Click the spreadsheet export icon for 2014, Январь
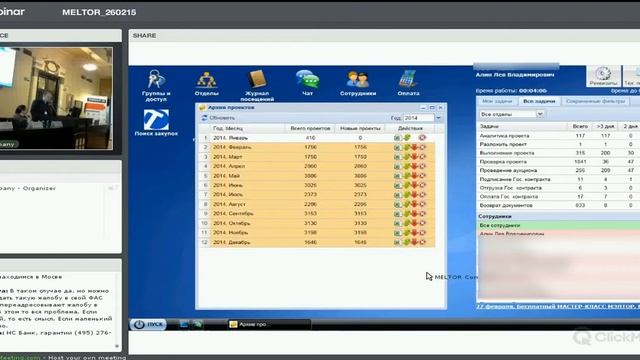Viewport: 640px width, 360px height. pyautogui.click(x=397, y=138)
